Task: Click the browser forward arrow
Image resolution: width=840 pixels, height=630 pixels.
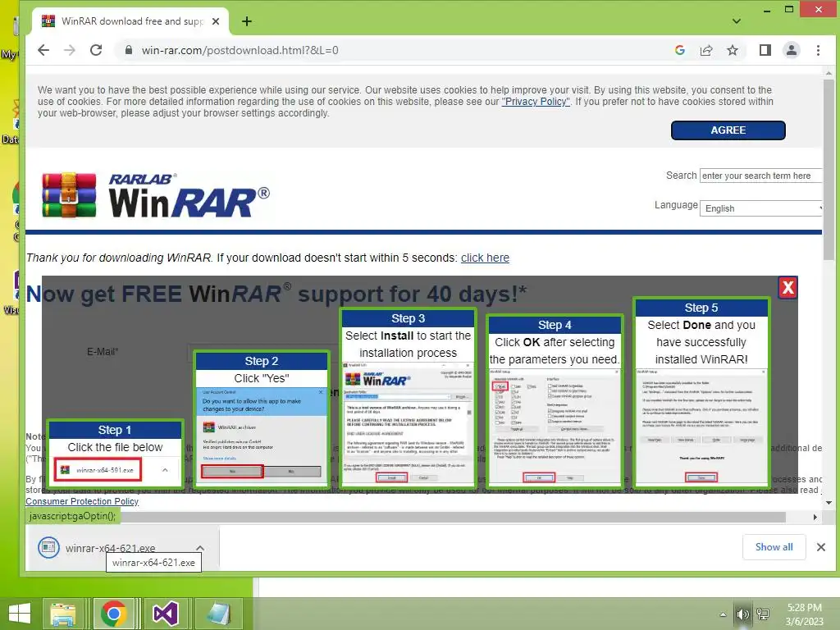Action: tap(70, 50)
